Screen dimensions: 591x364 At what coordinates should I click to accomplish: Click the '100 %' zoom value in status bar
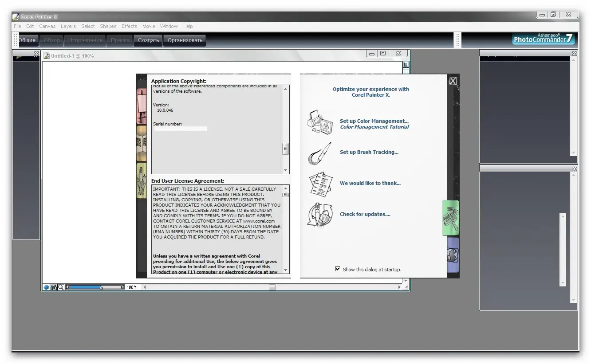(132, 287)
